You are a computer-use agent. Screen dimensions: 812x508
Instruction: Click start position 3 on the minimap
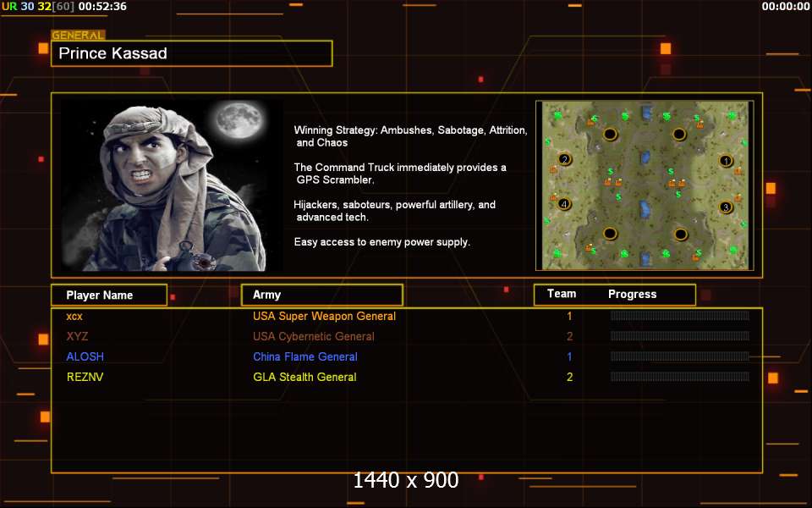725,207
